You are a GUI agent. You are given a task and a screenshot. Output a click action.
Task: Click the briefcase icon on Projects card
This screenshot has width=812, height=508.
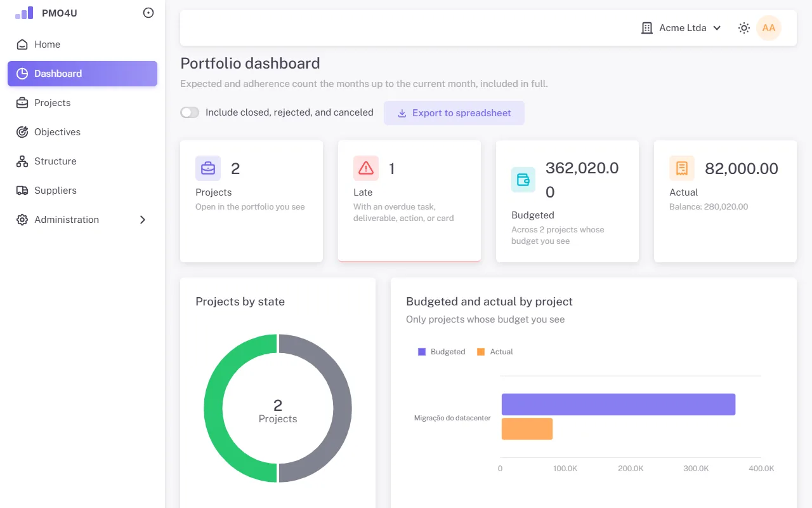(208, 168)
